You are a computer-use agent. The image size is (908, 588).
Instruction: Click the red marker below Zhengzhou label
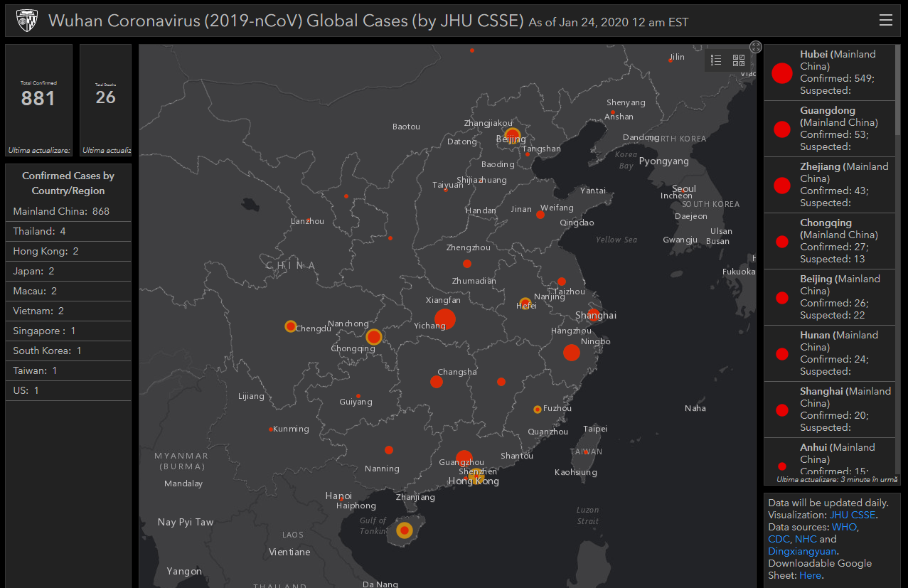click(467, 264)
